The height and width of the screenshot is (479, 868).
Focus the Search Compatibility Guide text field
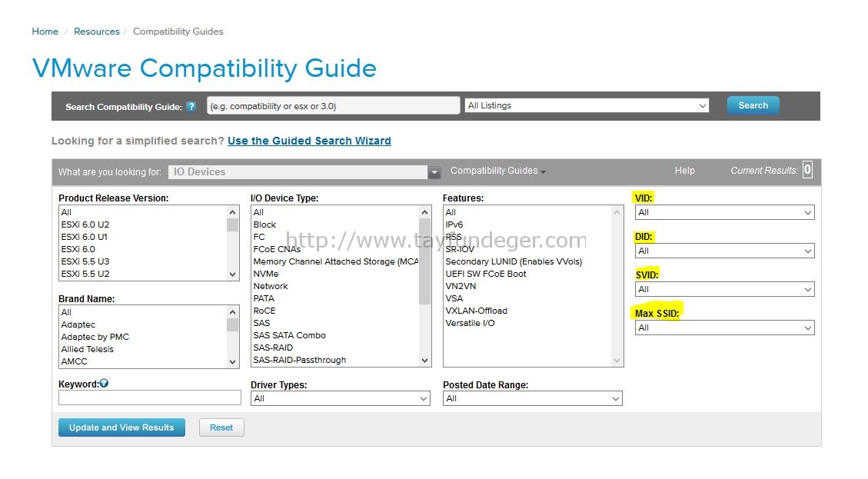point(333,106)
